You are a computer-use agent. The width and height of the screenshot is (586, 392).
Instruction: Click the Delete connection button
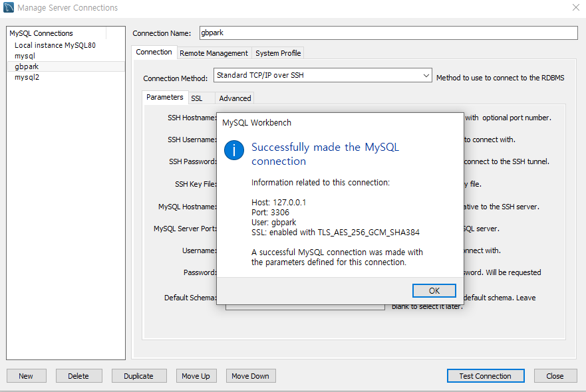coord(78,376)
